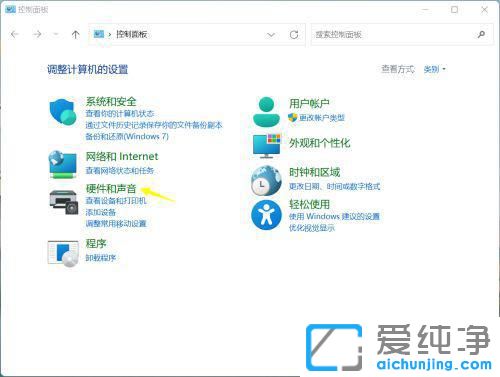Open the Hardware and Sound printer icon
This screenshot has height=377, width=500.
pyautogui.click(x=63, y=202)
